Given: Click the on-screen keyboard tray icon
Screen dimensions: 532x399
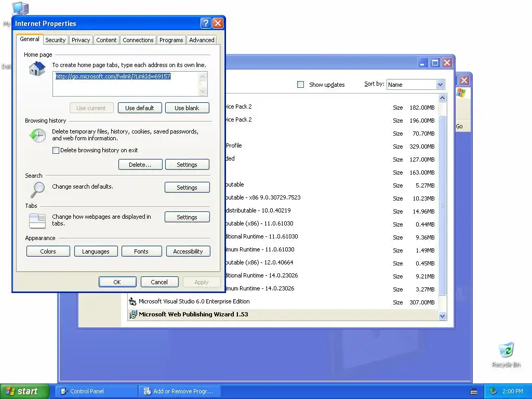Looking at the screenshot, I should point(474,392).
